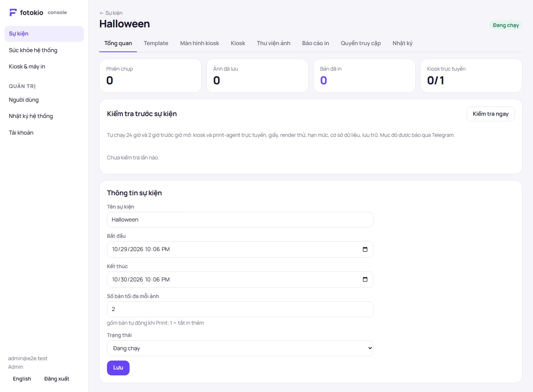
Task: Select the Kiosk tab
Action: click(x=238, y=43)
